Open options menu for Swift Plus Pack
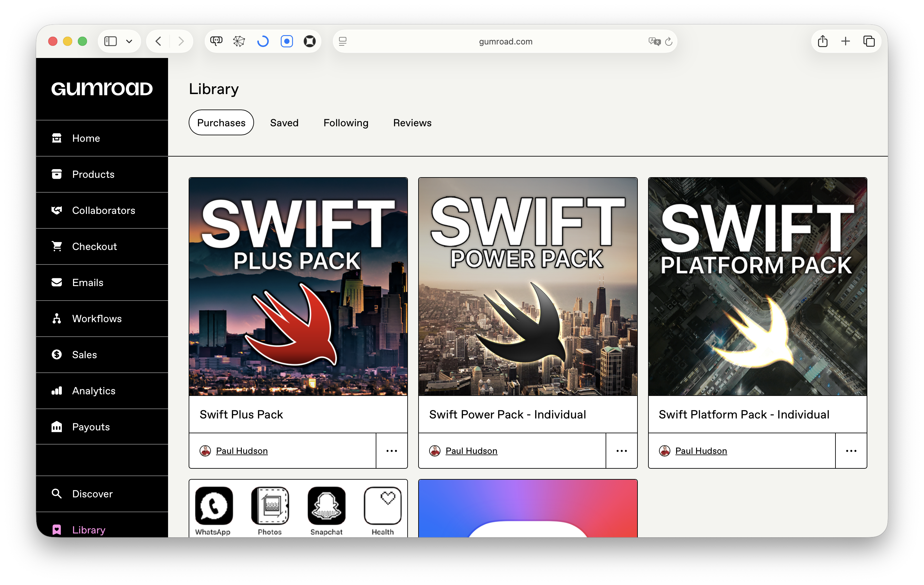Screen dimensions: 924x585 coord(391,451)
